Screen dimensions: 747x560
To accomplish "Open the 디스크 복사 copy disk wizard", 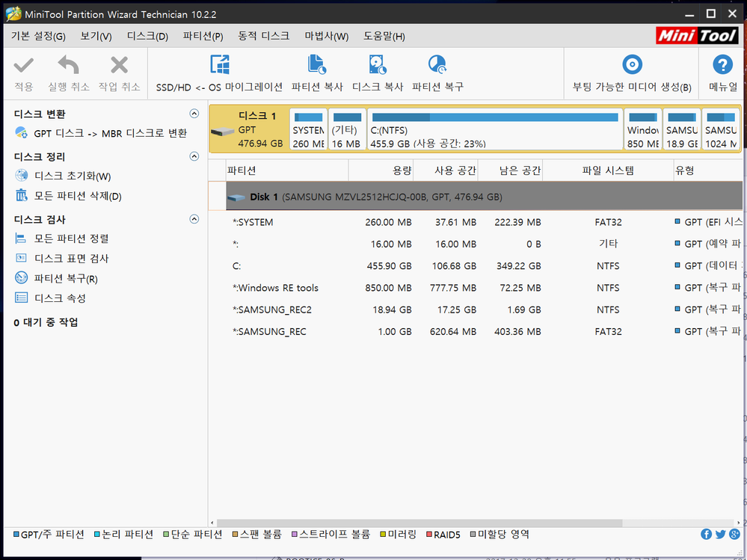I will pos(378,65).
